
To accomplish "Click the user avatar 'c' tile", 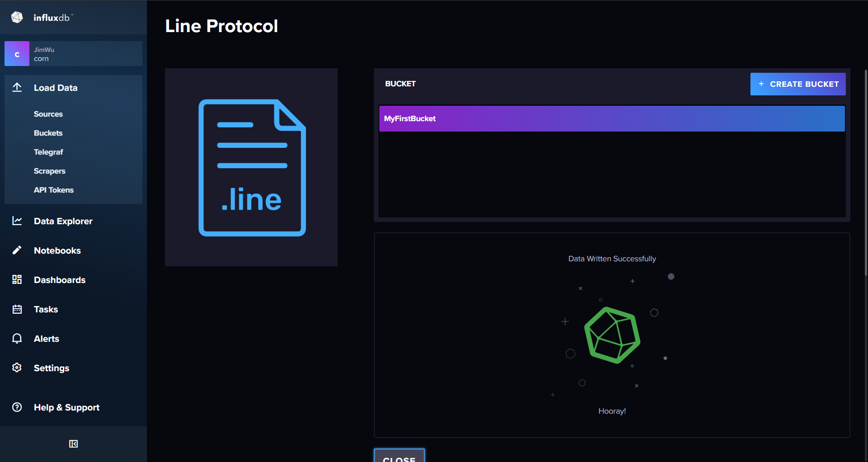I will click(17, 54).
